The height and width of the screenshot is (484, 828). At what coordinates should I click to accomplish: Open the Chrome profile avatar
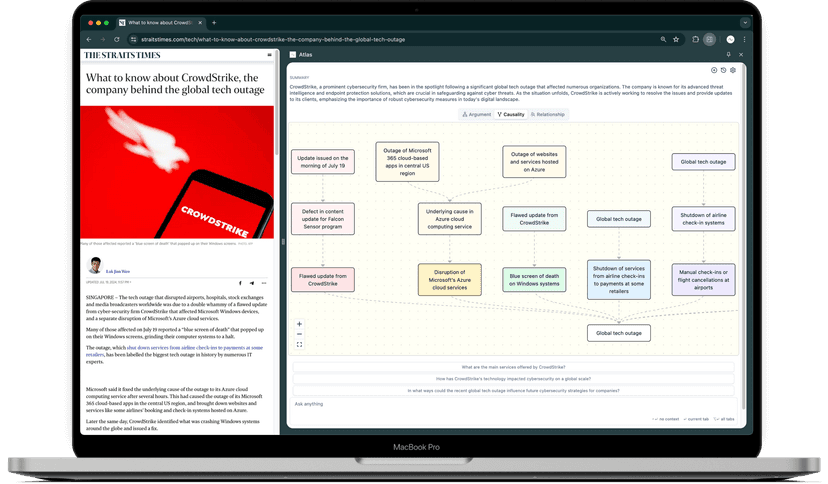click(730, 39)
